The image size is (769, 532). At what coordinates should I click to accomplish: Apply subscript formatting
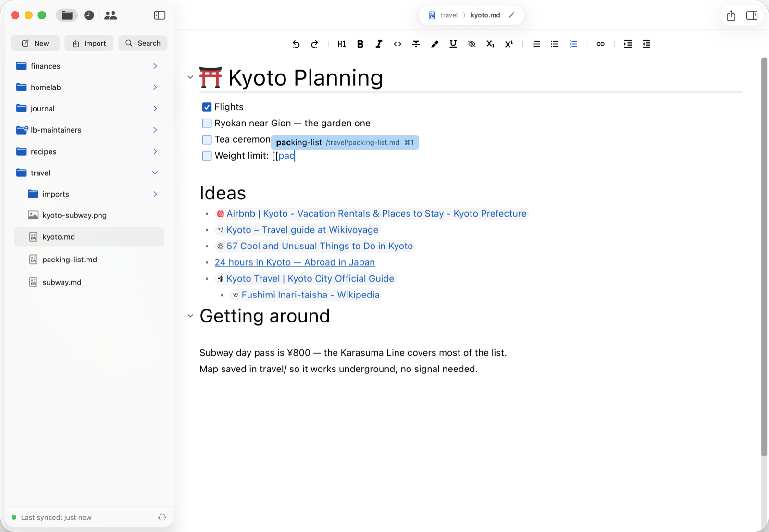pos(490,44)
